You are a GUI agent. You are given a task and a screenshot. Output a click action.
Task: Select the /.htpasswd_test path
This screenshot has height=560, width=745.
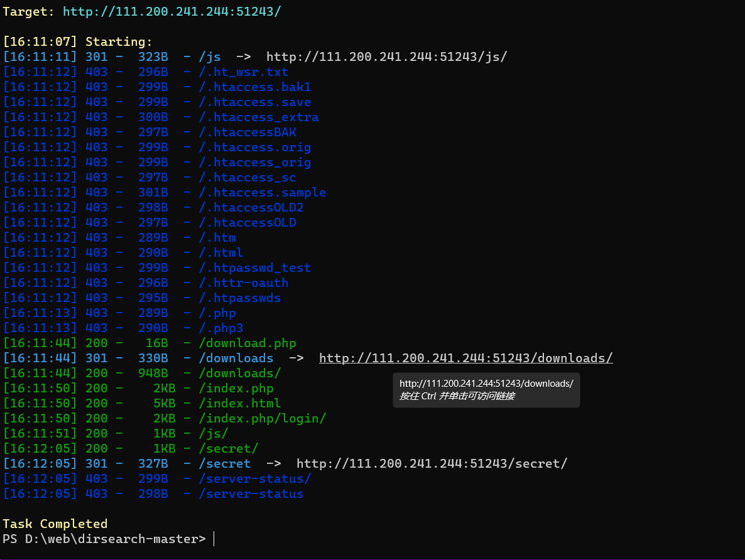pos(255,268)
